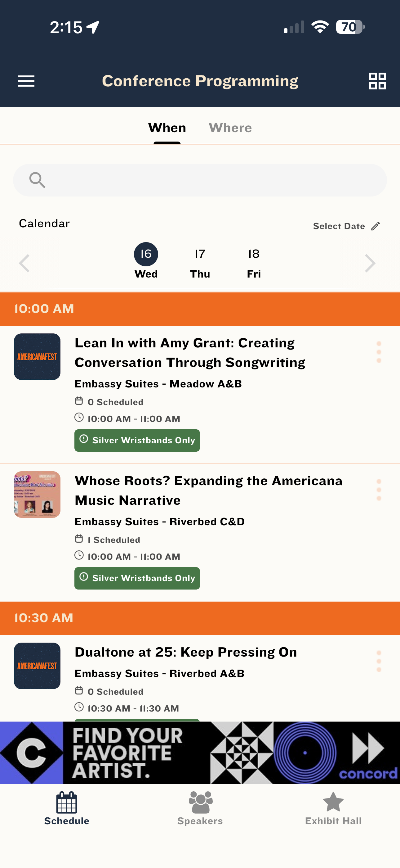Tap the 1 Scheduled count text

tap(114, 540)
